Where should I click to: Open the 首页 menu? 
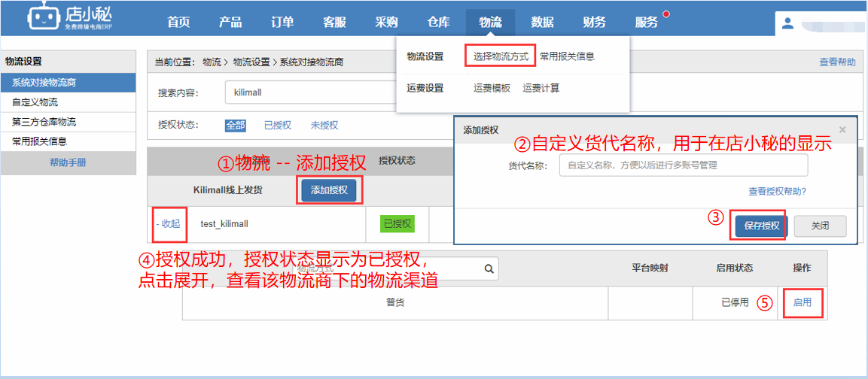click(179, 22)
